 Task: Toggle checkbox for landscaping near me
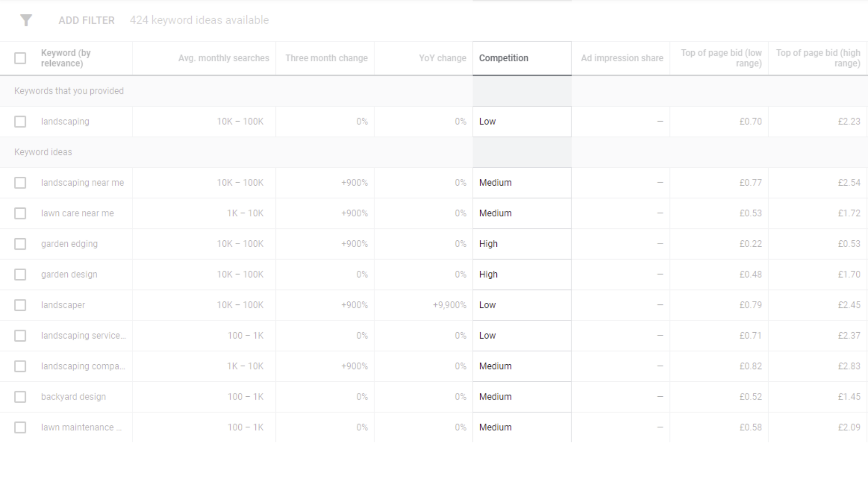(x=20, y=183)
